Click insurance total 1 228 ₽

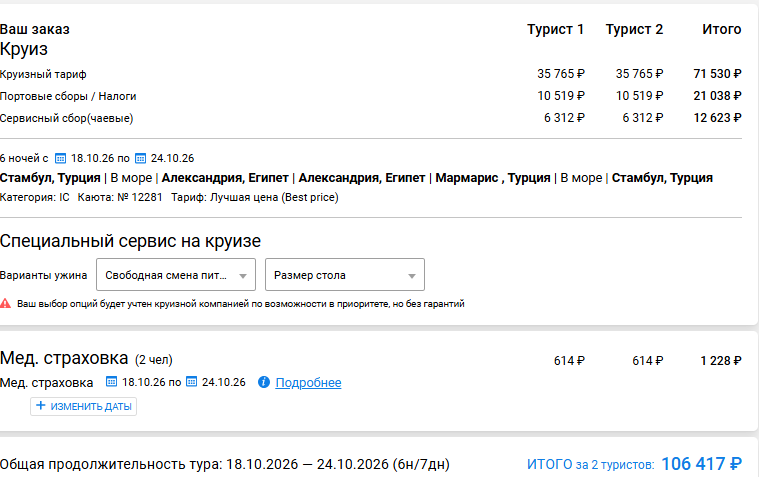[721, 360]
